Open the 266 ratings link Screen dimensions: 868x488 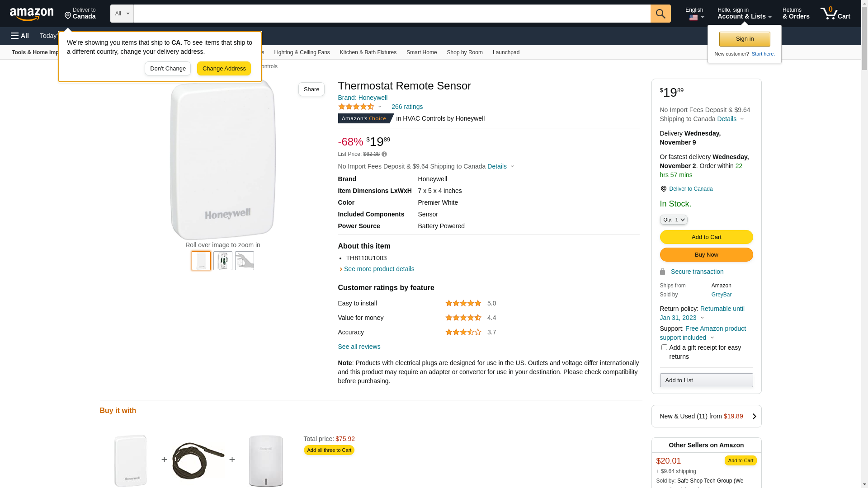[407, 107]
